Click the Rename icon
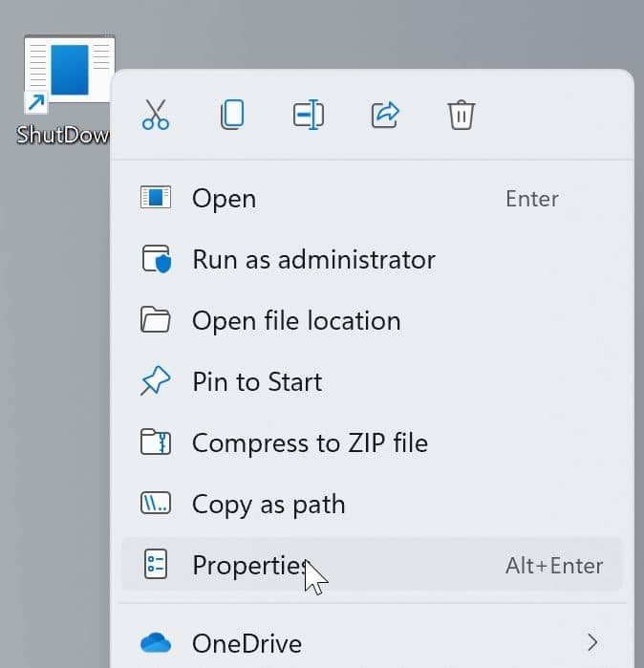Viewport: 644px width, 668px height. [308, 115]
